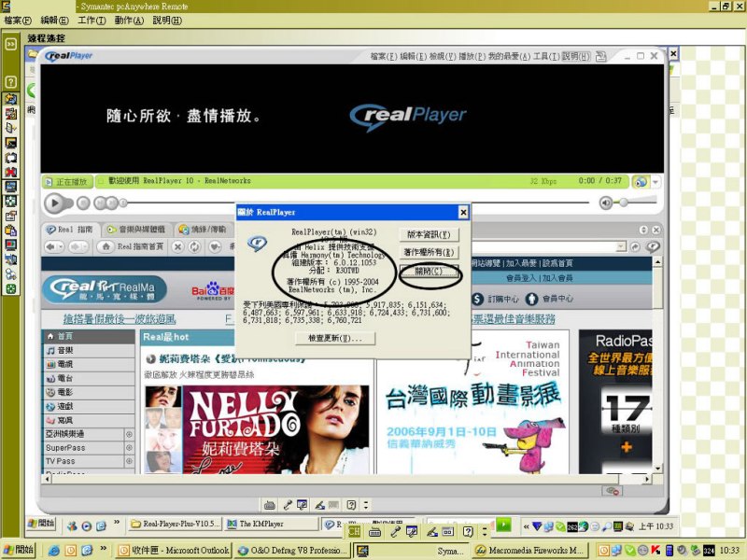Refresh the Real guide page
The height and width of the screenshot is (560, 747).
click(x=194, y=246)
